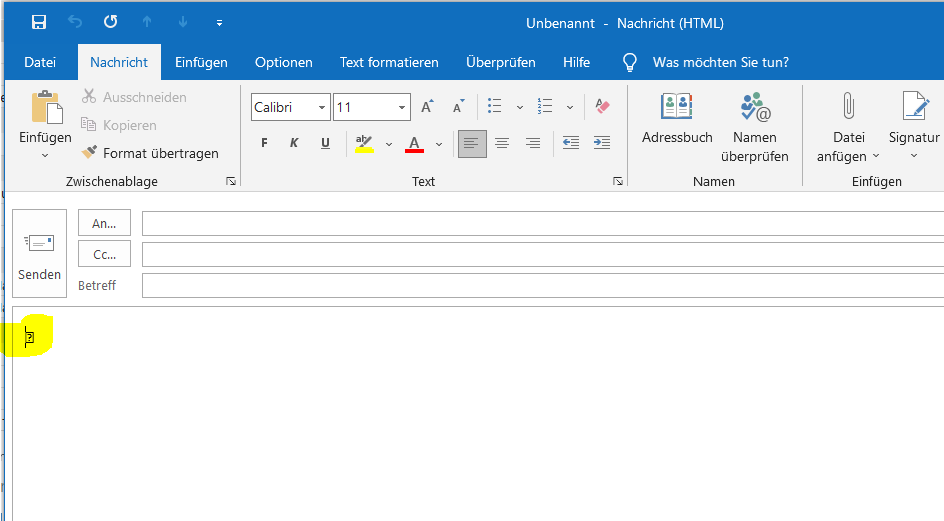Open the font color dropdown arrow

pyautogui.click(x=439, y=144)
